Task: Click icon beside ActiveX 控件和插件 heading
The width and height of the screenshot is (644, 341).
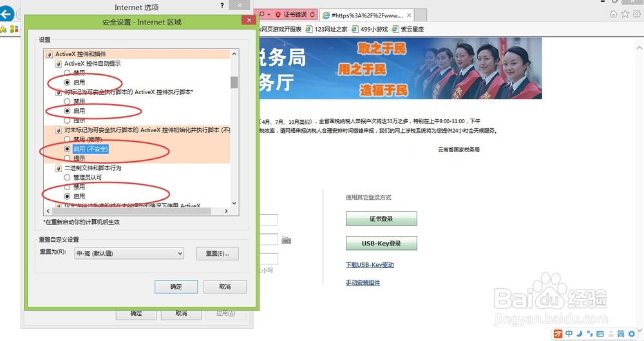Action: pos(50,54)
